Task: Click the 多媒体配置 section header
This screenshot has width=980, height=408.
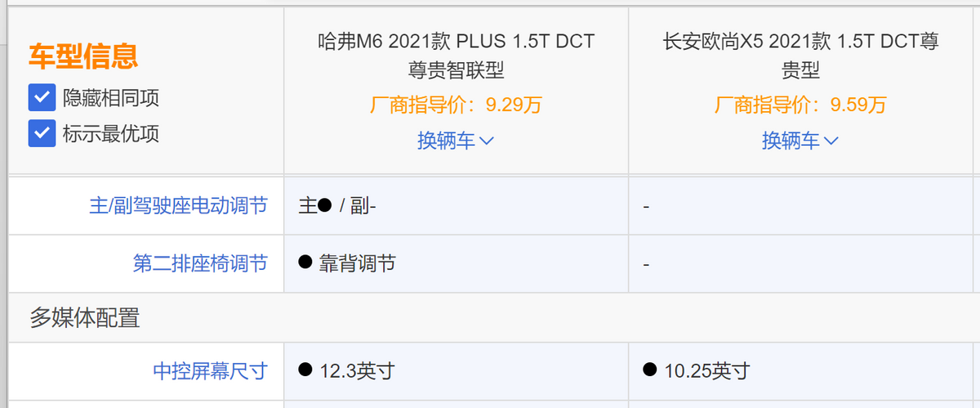Action: tap(85, 317)
